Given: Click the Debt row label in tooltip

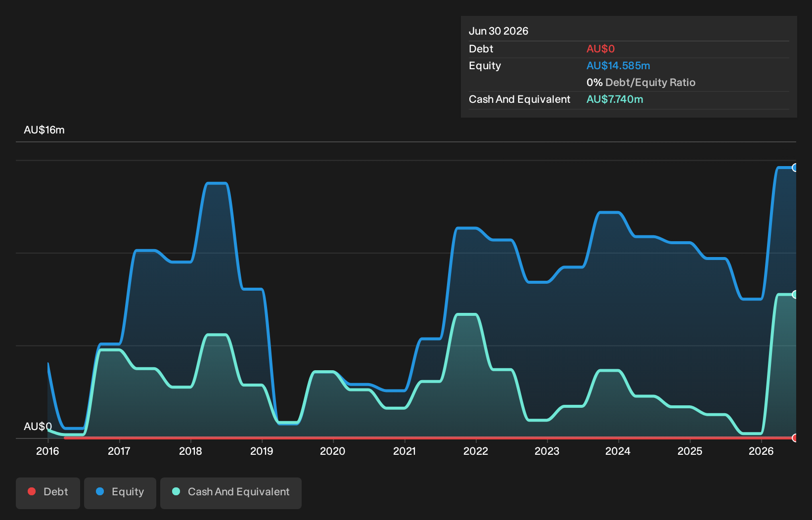Looking at the screenshot, I should click(481, 49).
